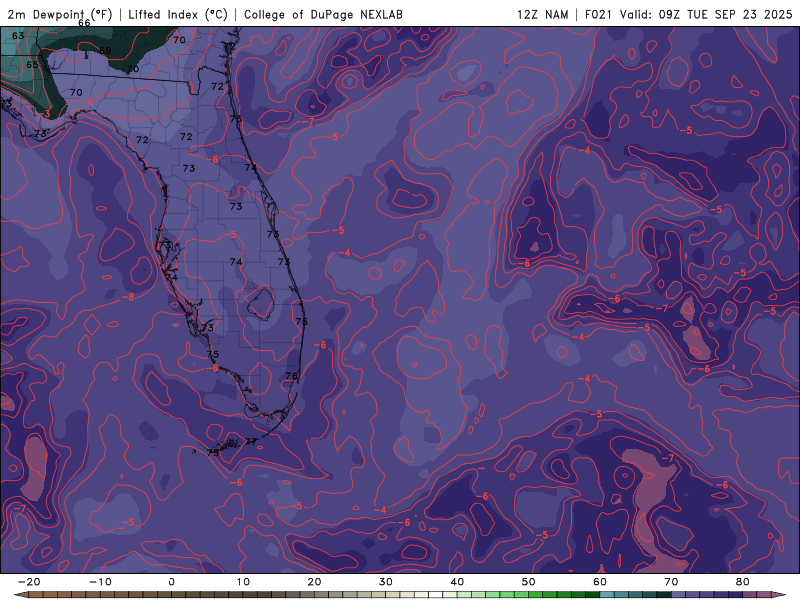Click the -8 lifted index contour label
This screenshot has height=600, width=800.
tap(128, 297)
